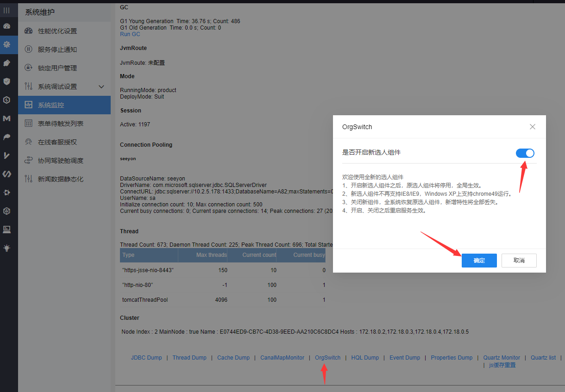Click the sliders icon beside 新闻数据静态化
Viewport: 565px width, 392px height.
click(29, 179)
